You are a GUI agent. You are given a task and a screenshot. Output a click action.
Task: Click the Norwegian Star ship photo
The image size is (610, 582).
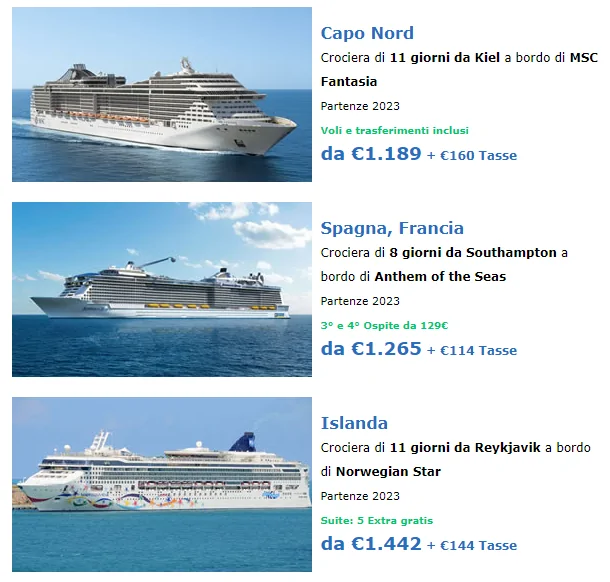tap(162, 484)
